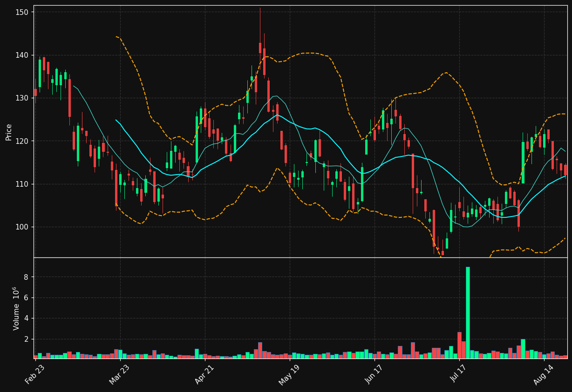Click the 110 price axis value
This screenshot has width=572, height=392.
22,184
